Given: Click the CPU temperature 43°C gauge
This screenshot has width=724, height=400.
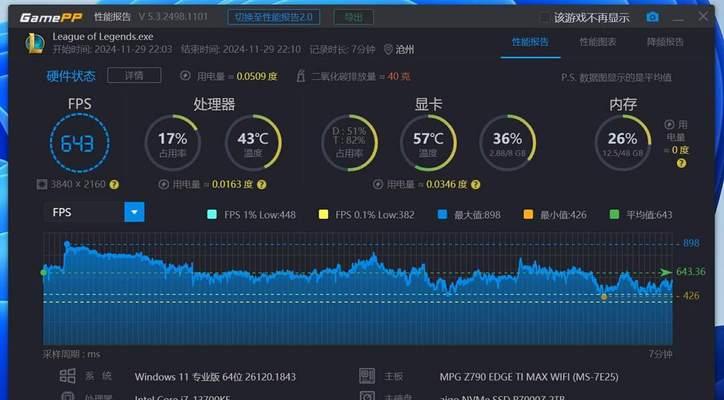Looking at the screenshot, I should click(x=253, y=143).
